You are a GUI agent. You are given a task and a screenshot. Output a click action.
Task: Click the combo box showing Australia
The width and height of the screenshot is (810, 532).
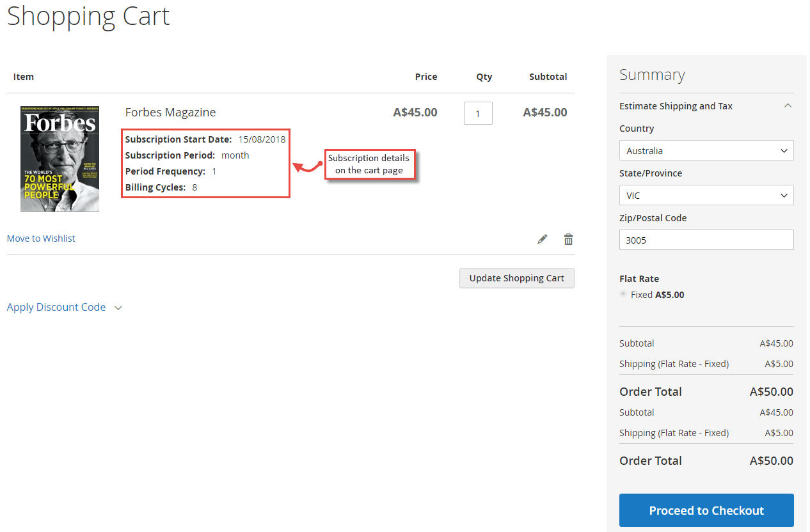tap(706, 150)
